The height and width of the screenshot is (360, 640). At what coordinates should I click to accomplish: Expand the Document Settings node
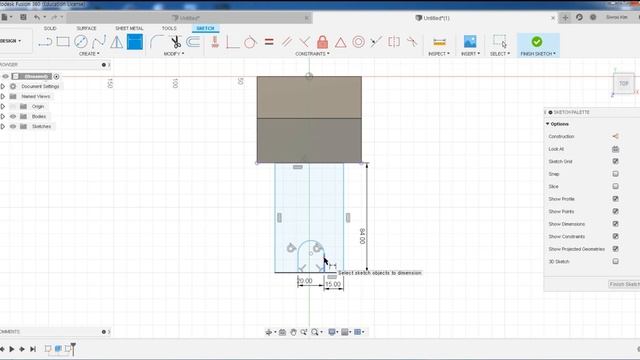click(3, 87)
